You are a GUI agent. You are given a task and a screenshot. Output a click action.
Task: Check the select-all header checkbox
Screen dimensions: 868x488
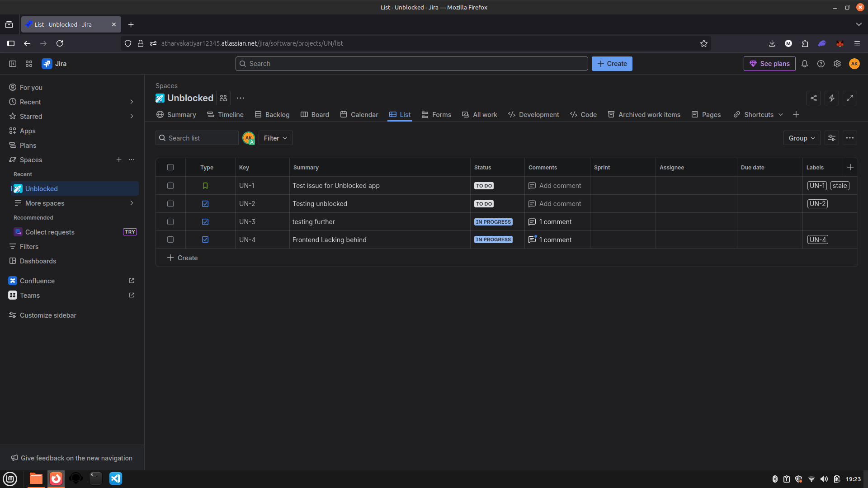(x=170, y=167)
